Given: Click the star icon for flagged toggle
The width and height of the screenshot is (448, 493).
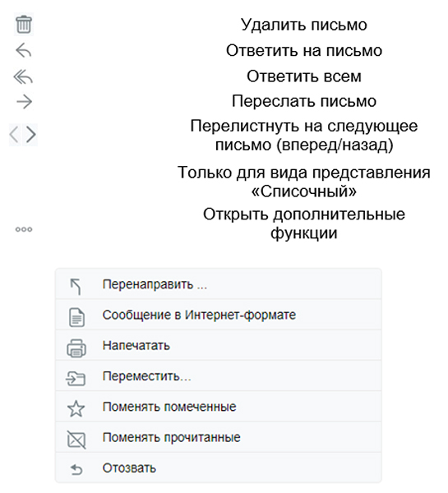Looking at the screenshot, I should point(76,409).
